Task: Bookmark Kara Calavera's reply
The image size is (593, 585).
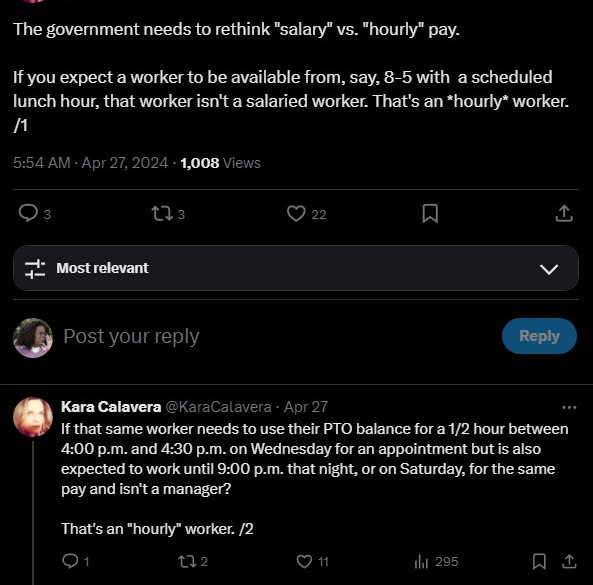Action: 539,561
